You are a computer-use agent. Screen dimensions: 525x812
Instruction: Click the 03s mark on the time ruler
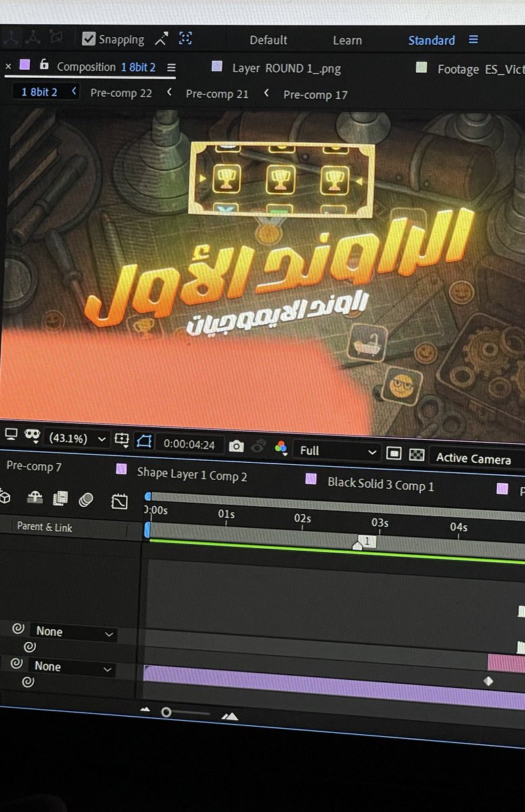click(x=380, y=523)
